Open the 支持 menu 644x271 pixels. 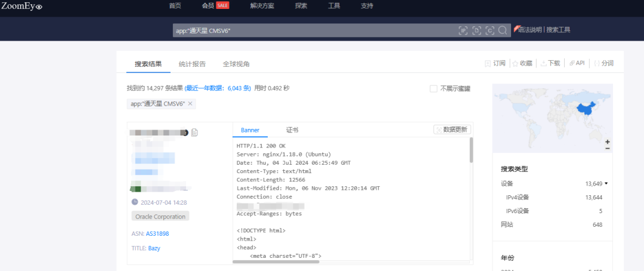(367, 6)
